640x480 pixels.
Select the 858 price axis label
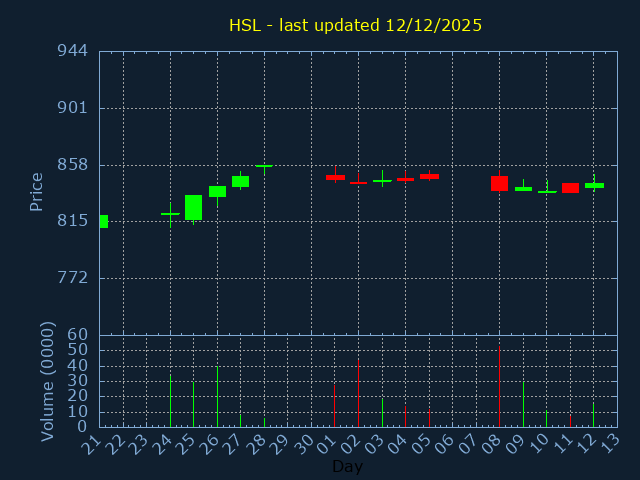(71, 165)
